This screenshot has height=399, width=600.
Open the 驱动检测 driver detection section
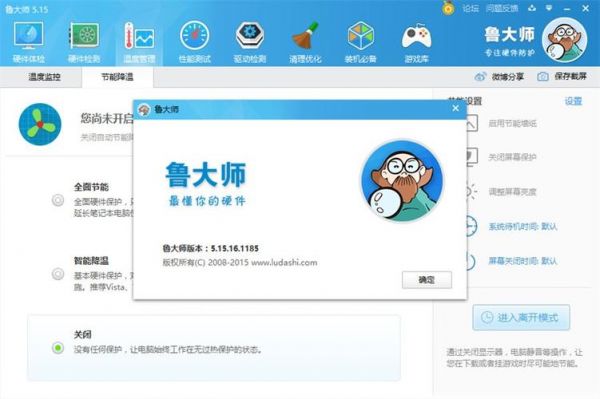click(x=249, y=42)
